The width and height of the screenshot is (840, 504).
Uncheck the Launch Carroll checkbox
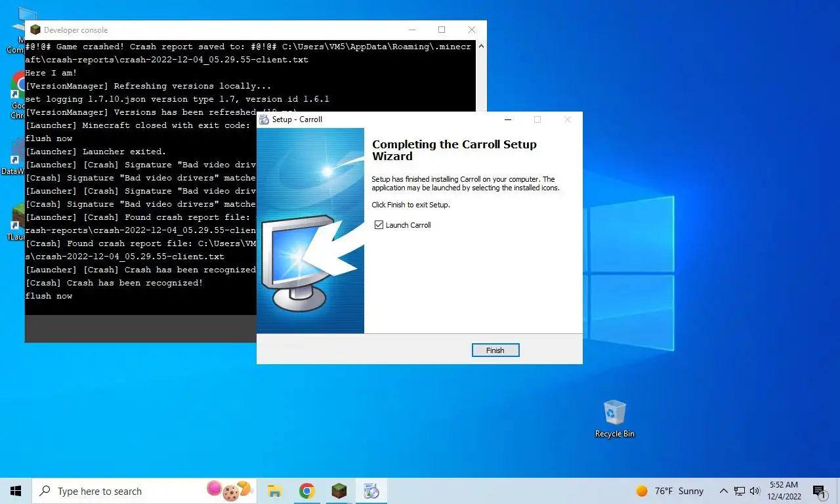point(379,225)
